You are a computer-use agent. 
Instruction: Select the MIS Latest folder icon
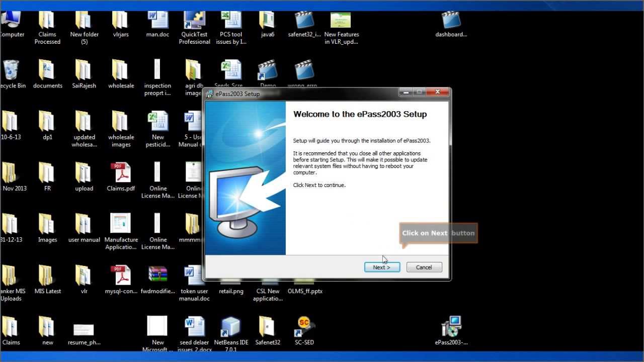pos(47,276)
